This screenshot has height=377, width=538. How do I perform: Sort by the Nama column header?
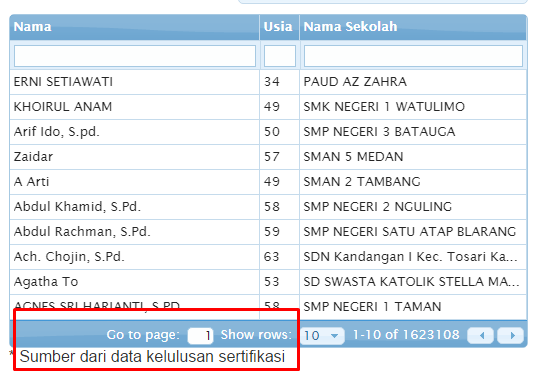tap(134, 27)
